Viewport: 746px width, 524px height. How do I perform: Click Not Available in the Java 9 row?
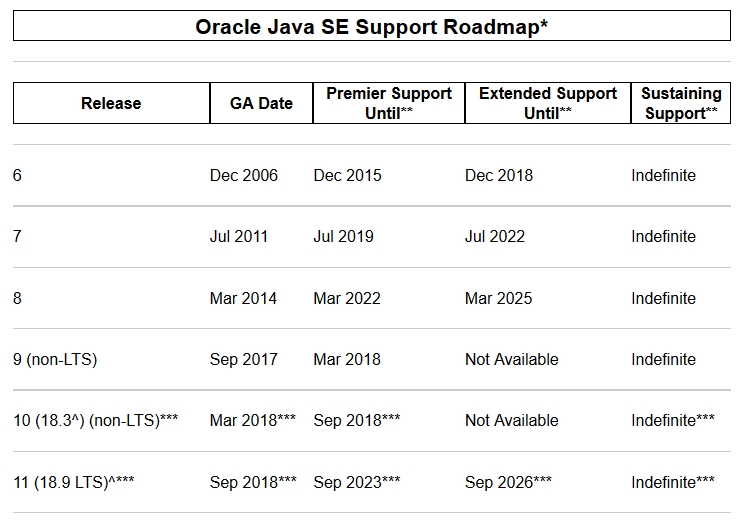click(x=511, y=359)
